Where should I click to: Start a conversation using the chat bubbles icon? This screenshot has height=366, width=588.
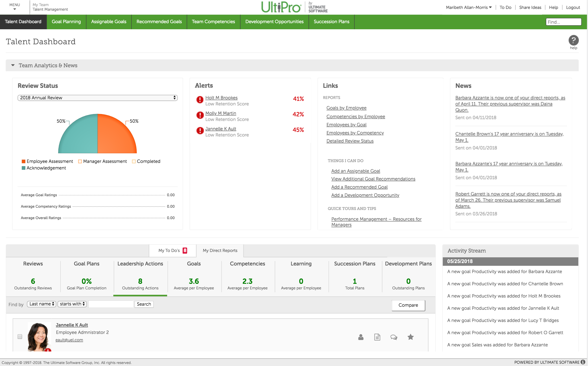[x=394, y=337]
